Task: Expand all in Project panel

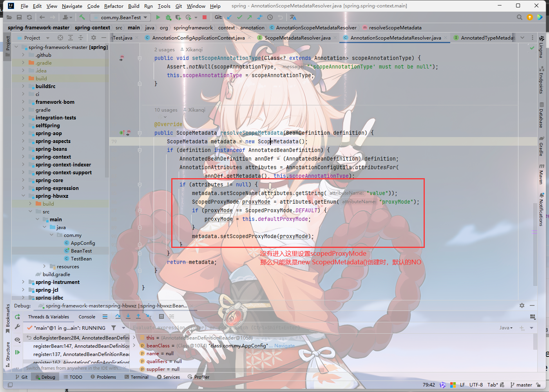Action: [x=71, y=38]
